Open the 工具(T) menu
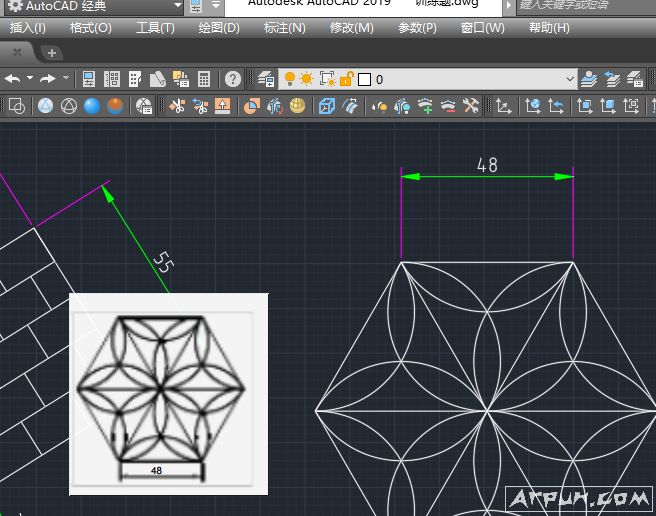Viewport: 656px width, 516px height. 155,28
